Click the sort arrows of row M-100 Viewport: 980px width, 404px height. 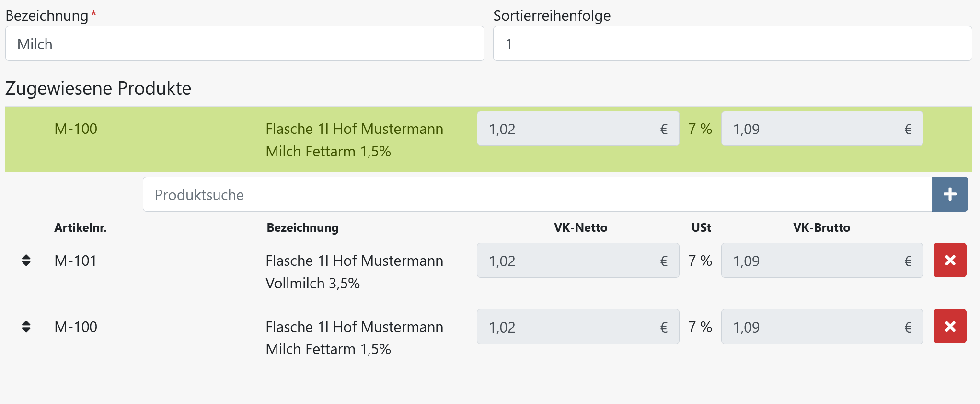[26, 327]
